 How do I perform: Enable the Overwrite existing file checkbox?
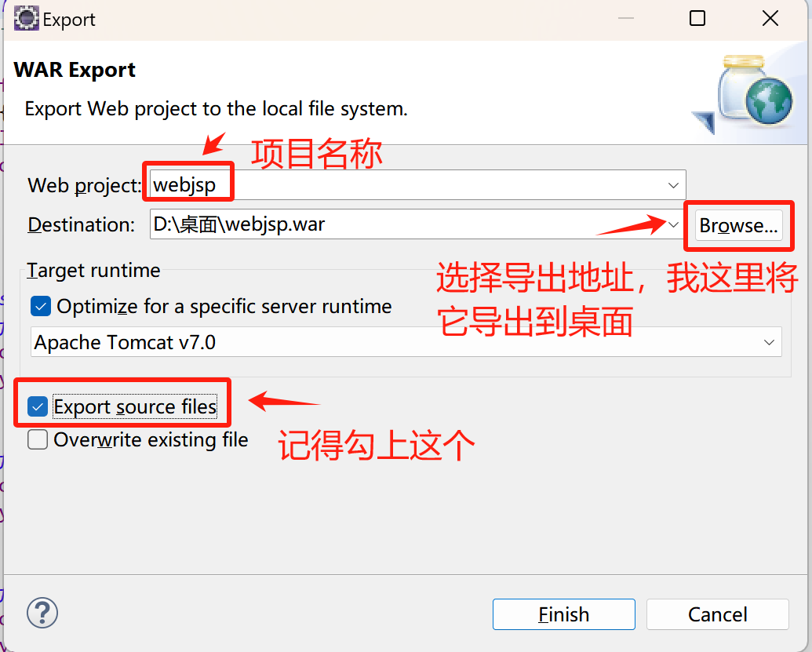pyautogui.click(x=37, y=440)
